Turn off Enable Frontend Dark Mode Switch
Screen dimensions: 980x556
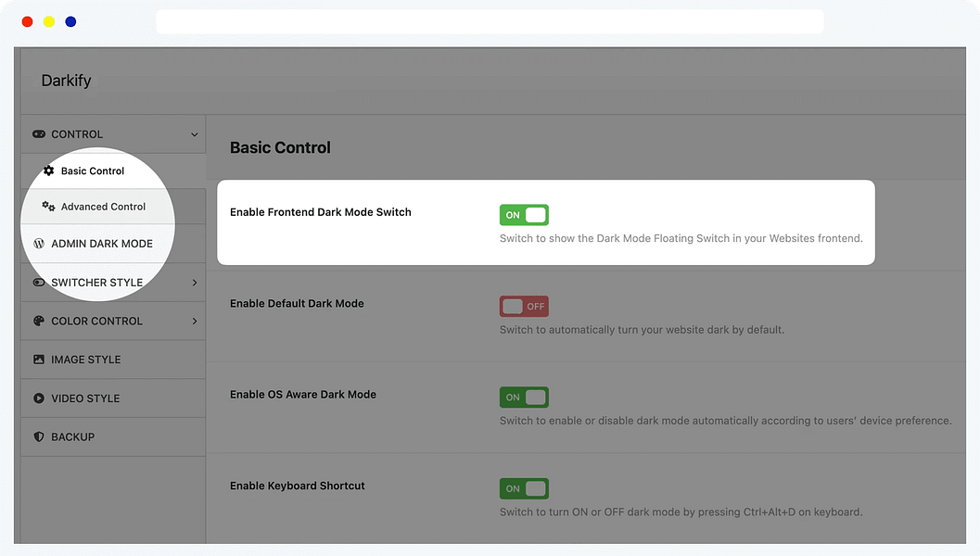(x=524, y=215)
